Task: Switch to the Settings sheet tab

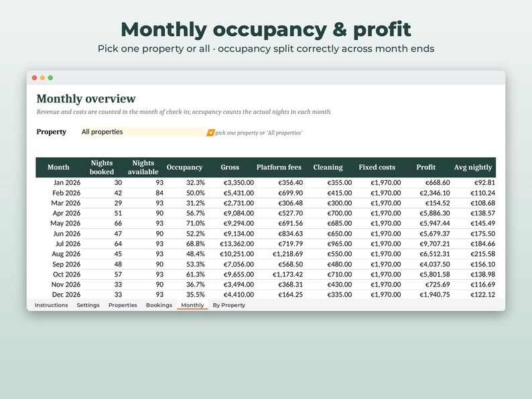Action: pyautogui.click(x=88, y=305)
